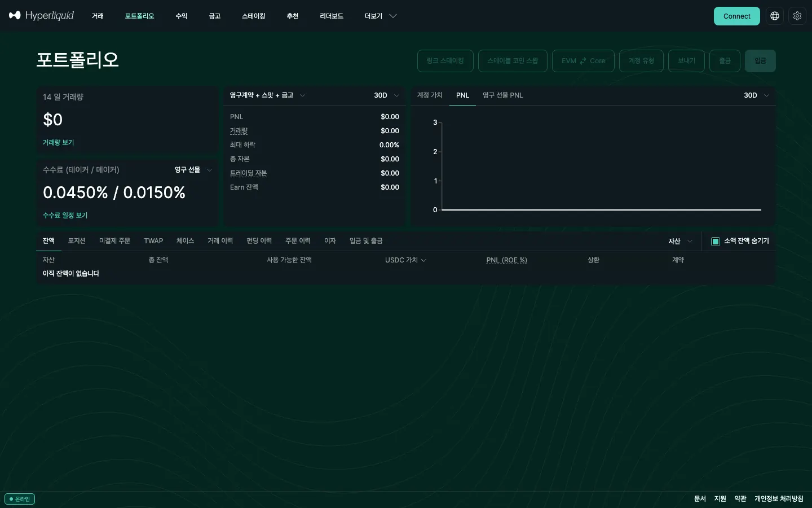Click the Connect button
812x508 pixels.
click(737, 16)
